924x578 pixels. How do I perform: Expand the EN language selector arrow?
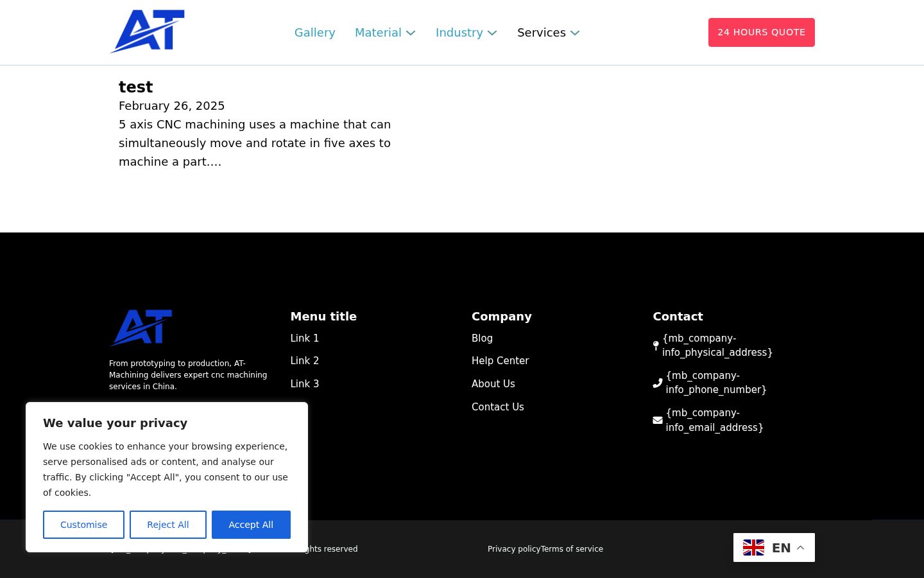click(x=800, y=548)
